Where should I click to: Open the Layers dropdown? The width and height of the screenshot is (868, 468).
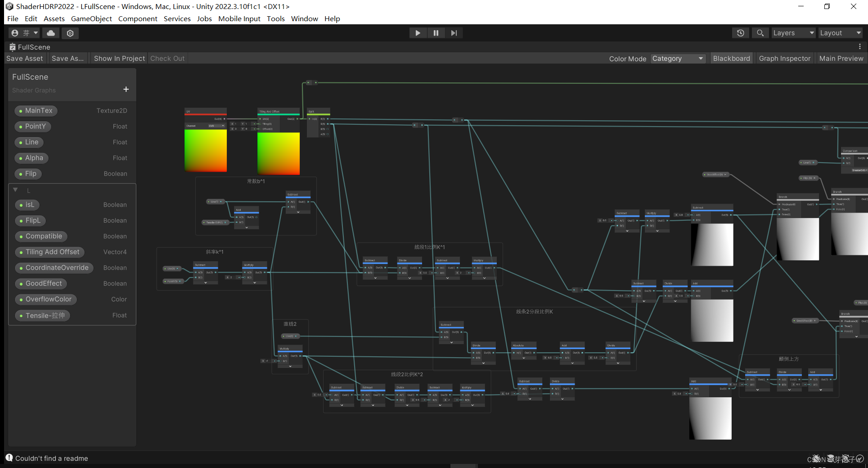[x=794, y=33]
